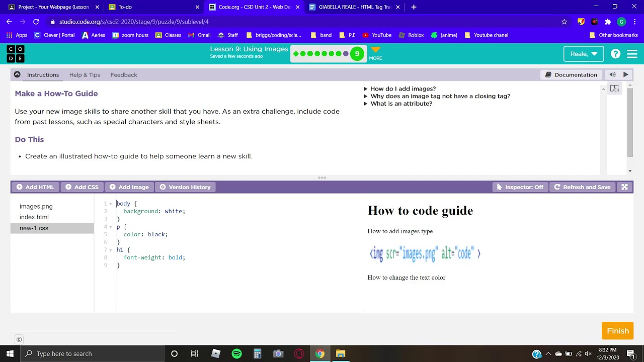Open Version History
The width and height of the screenshot is (644, 362).
[x=185, y=187]
